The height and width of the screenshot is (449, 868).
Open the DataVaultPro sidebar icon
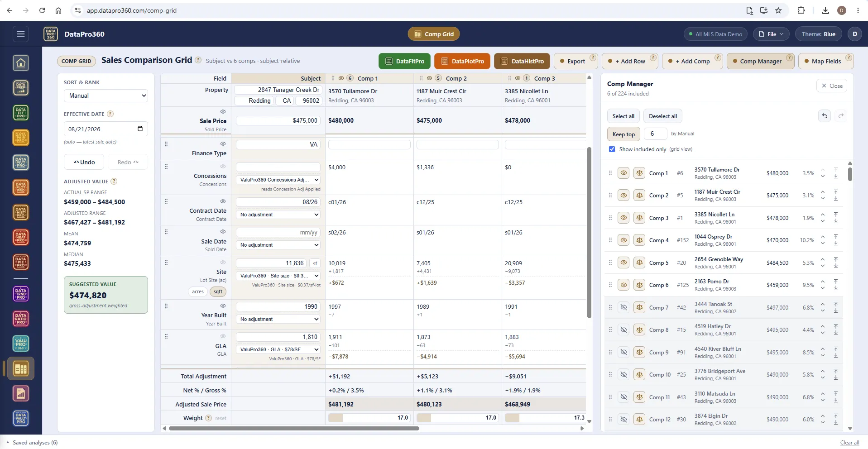(21, 419)
